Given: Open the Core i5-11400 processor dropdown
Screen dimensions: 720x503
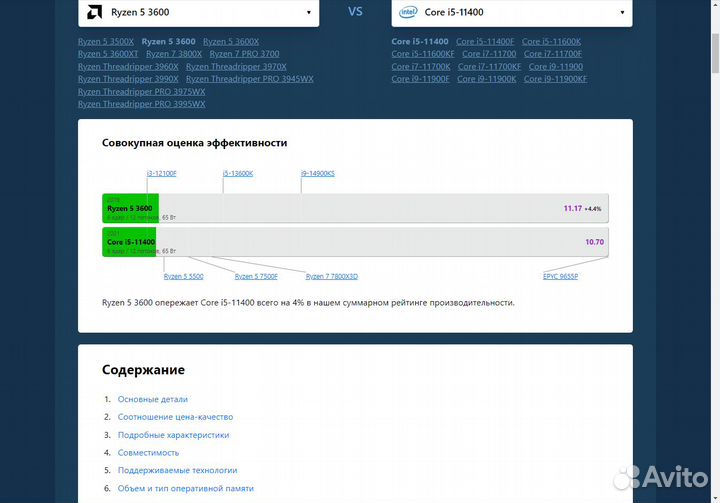Looking at the screenshot, I should point(512,12).
